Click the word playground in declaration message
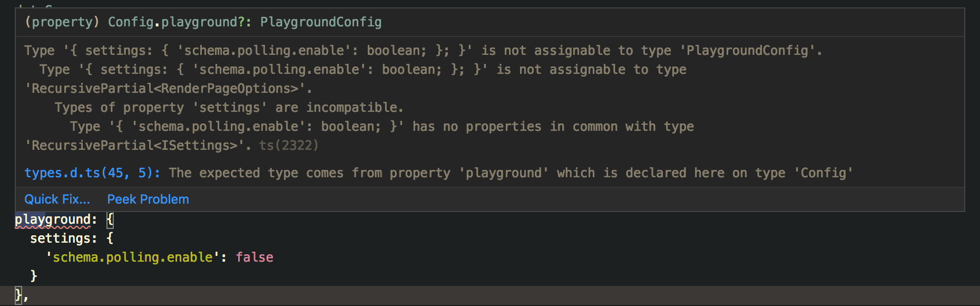Image resolution: width=980 pixels, height=306 pixels. pos(502,173)
